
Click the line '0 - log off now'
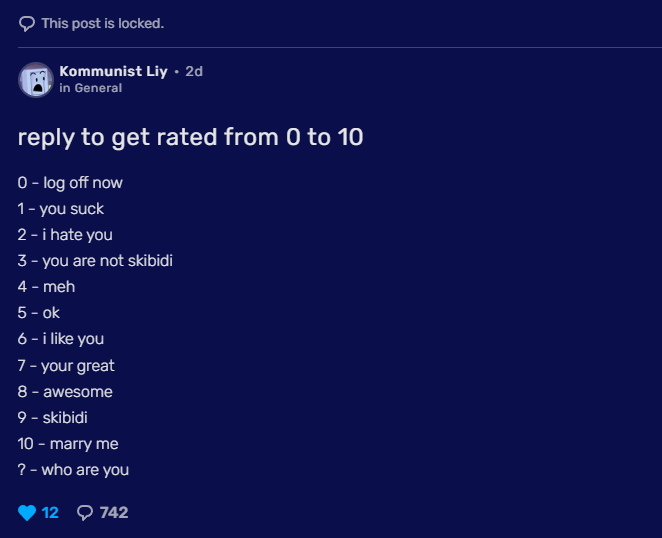coord(70,183)
